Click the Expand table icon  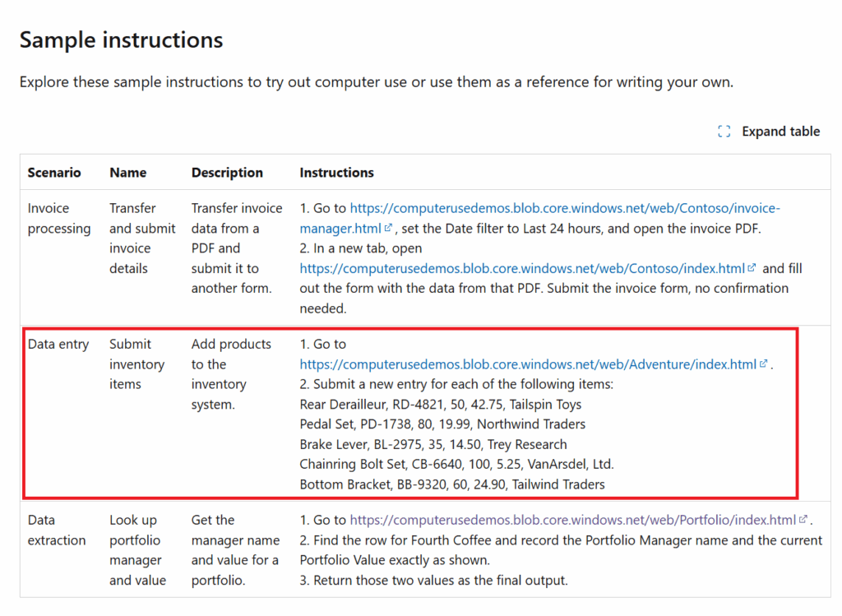pos(724,132)
